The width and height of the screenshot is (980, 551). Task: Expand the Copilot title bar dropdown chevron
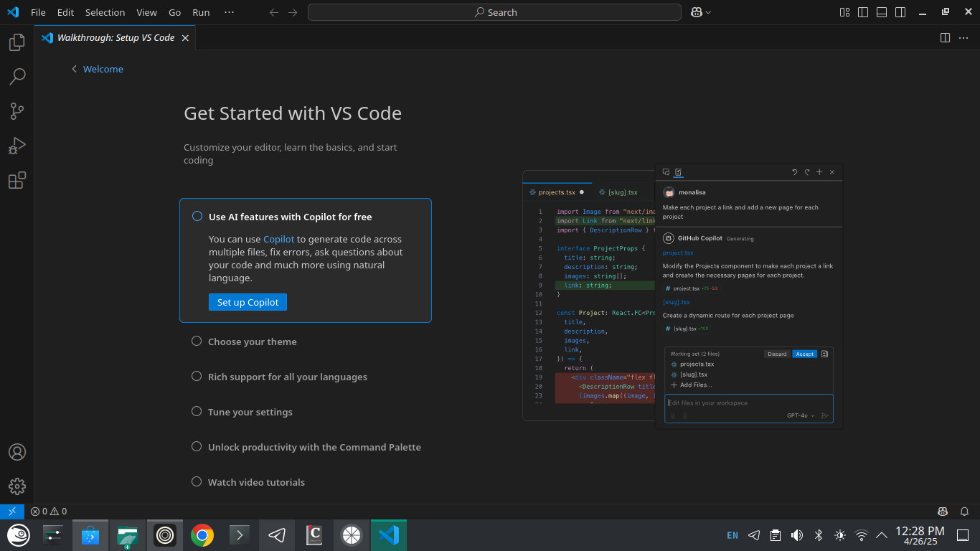(708, 12)
